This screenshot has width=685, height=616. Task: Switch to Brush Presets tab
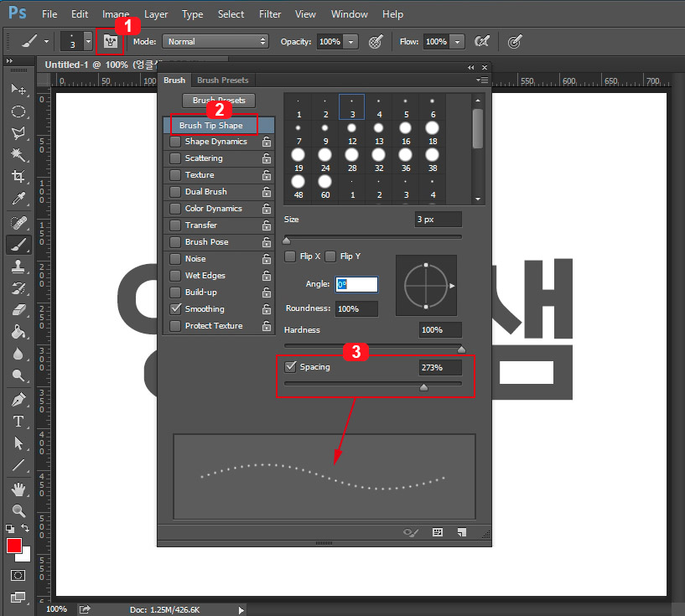pos(223,80)
